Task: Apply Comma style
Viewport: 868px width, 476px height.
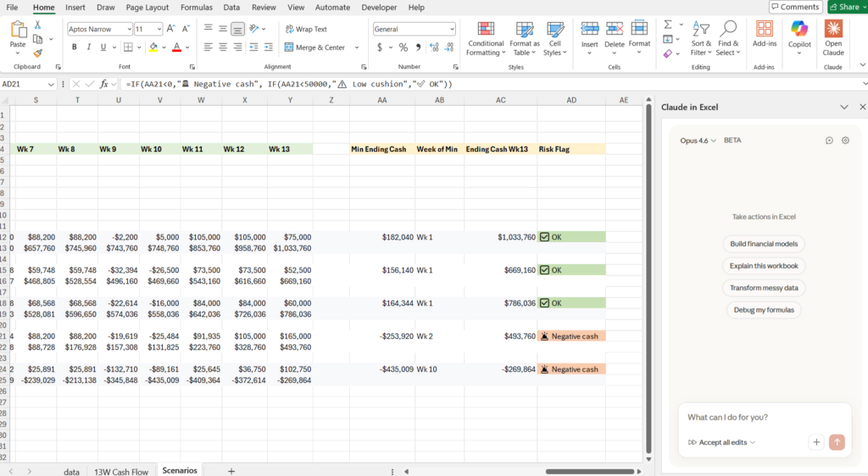Action: click(418, 47)
